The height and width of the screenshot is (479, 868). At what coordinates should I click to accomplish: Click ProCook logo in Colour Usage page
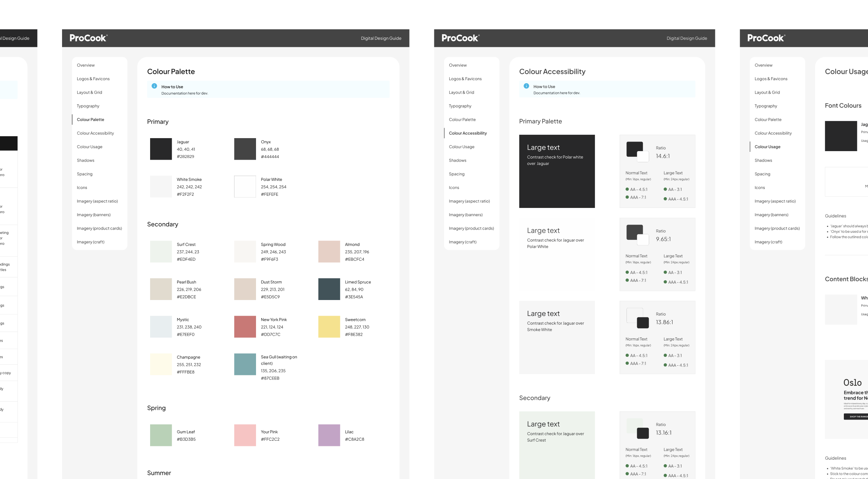766,38
